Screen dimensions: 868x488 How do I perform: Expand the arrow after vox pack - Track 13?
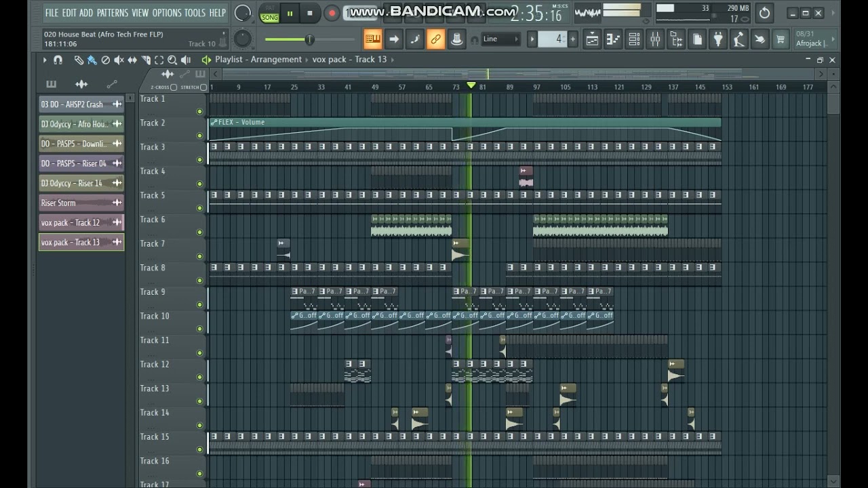[x=393, y=60]
